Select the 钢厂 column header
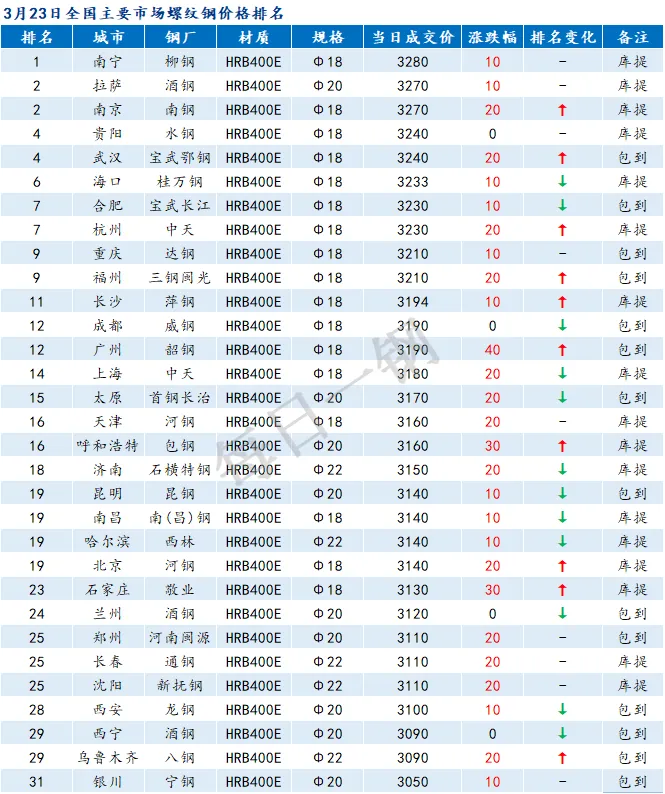This screenshot has height=794, width=665. point(180,37)
